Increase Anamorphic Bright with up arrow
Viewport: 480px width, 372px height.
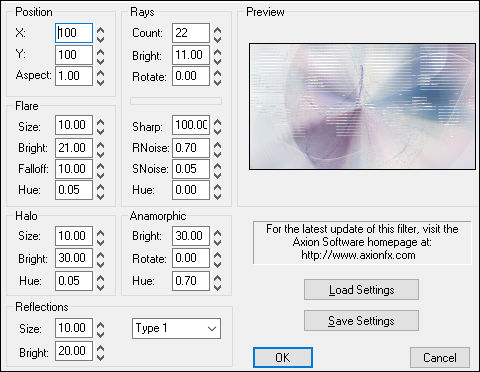pyautogui.click(x=217, y=232)
